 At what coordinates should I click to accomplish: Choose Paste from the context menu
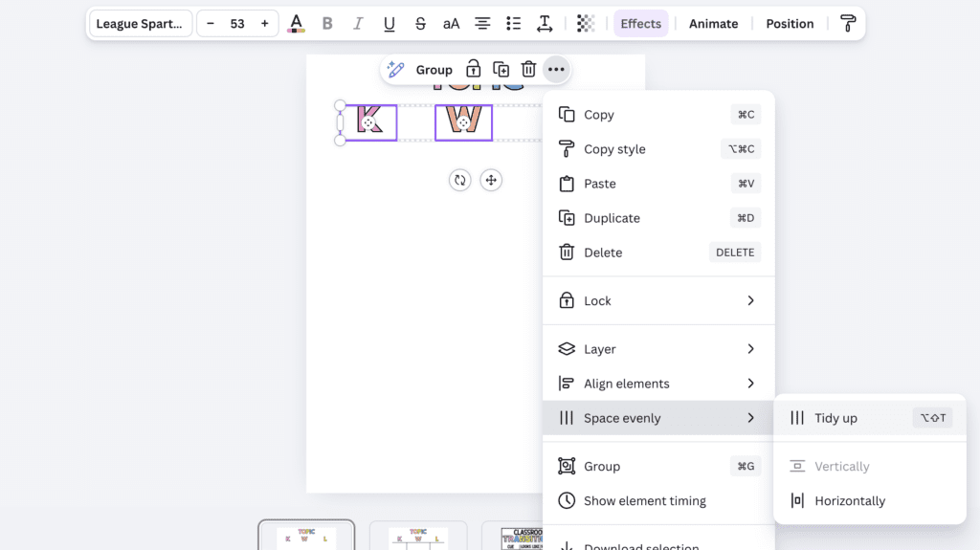(x=658, y=184)
